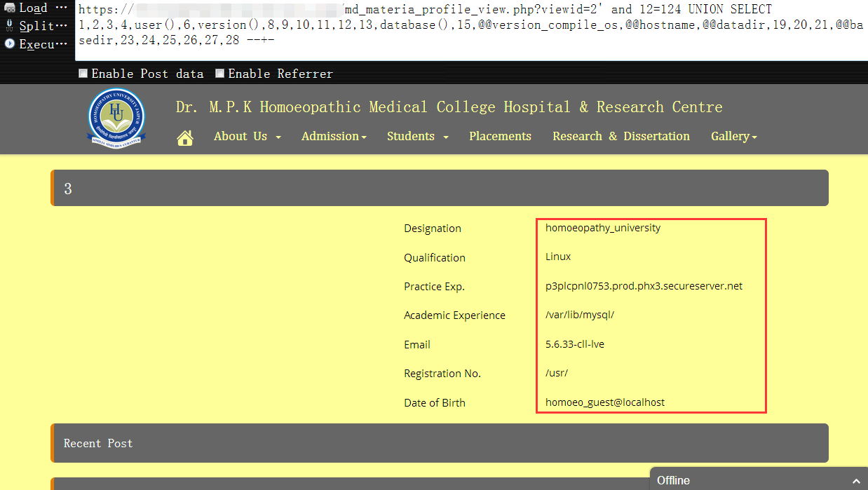
Task: Click the Homoeopathy University logo
Action: 117,118
